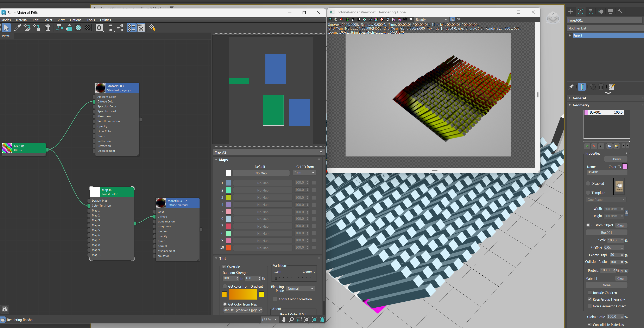The width and height of the screenshot is (644, 328).
Task: Toggle the Override checkbox in Tint
Action: click(224, 267)
